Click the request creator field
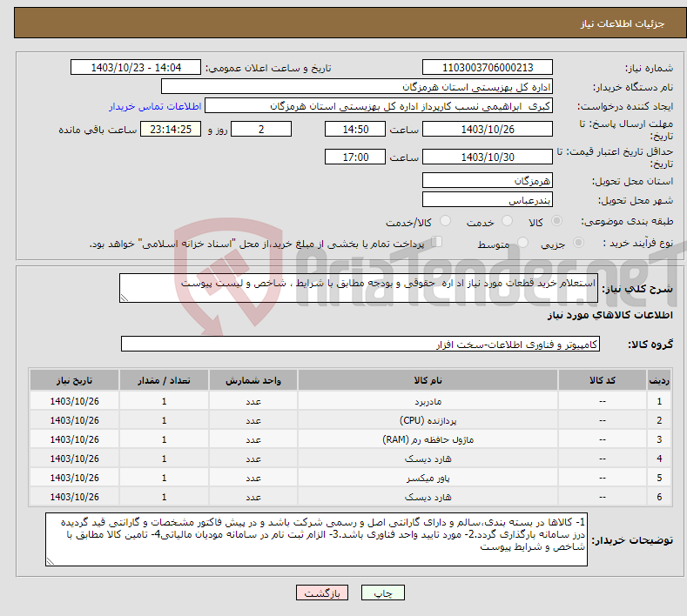The width and height of the screenshot is (687, 616). point(379,106)
